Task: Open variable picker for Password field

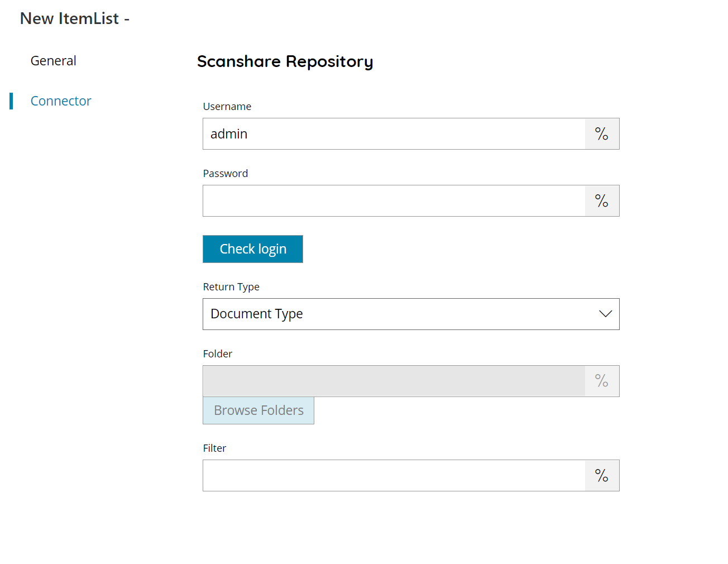Action: tap(602, 201)
